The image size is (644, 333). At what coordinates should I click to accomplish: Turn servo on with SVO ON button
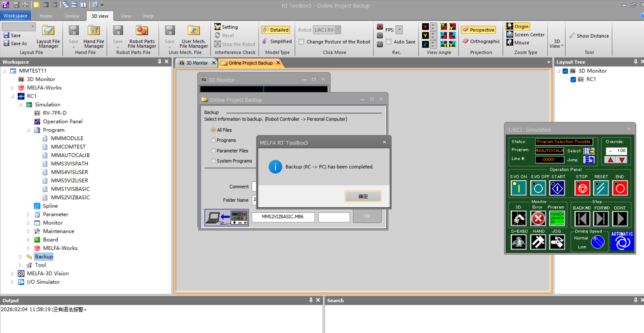tap(519, 188)
